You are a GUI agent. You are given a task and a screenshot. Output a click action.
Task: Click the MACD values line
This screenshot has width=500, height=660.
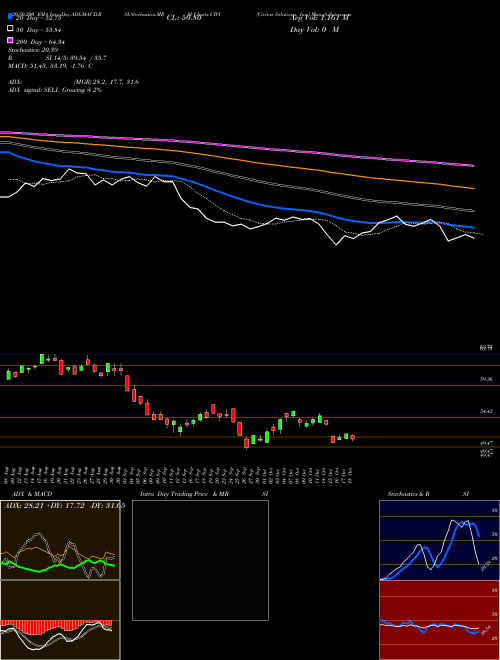(x=51, y=66)
